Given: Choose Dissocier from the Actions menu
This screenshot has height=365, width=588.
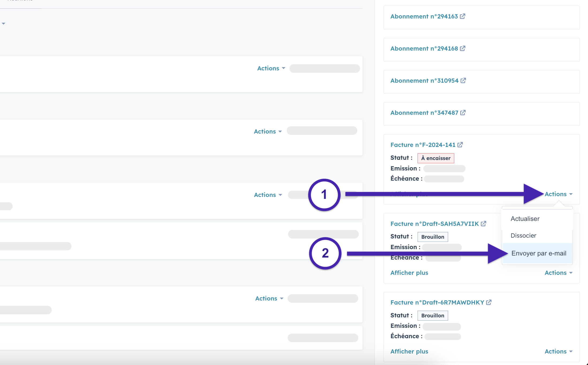Looking at the screenshot, I should coord(523,236).
